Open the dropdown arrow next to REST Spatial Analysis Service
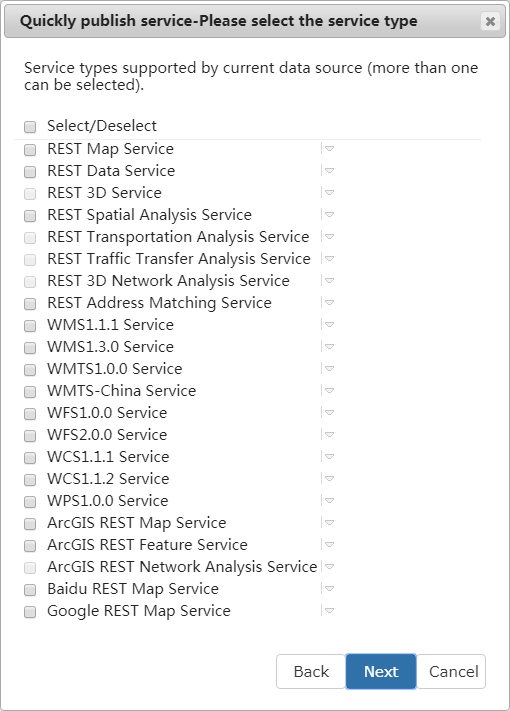Image resolution: width=510 pixels, height=711 pixels. 330,214
